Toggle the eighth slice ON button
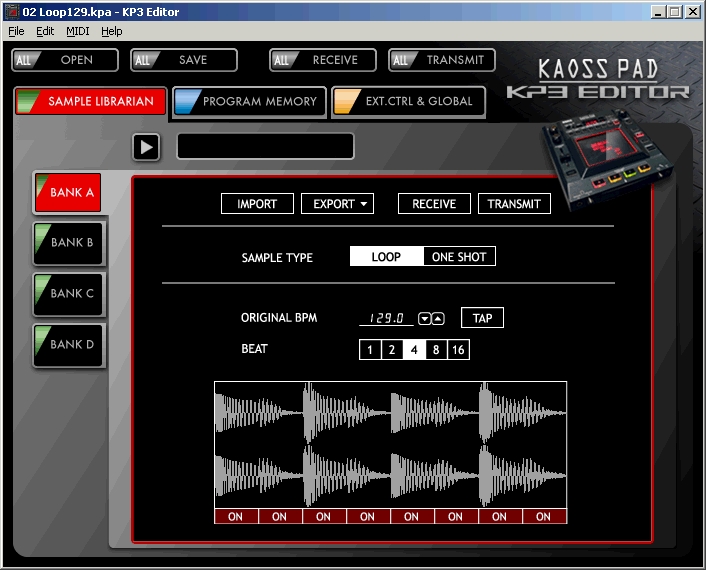This screenshot has width=706, height=570. click(x=544, y=516)
